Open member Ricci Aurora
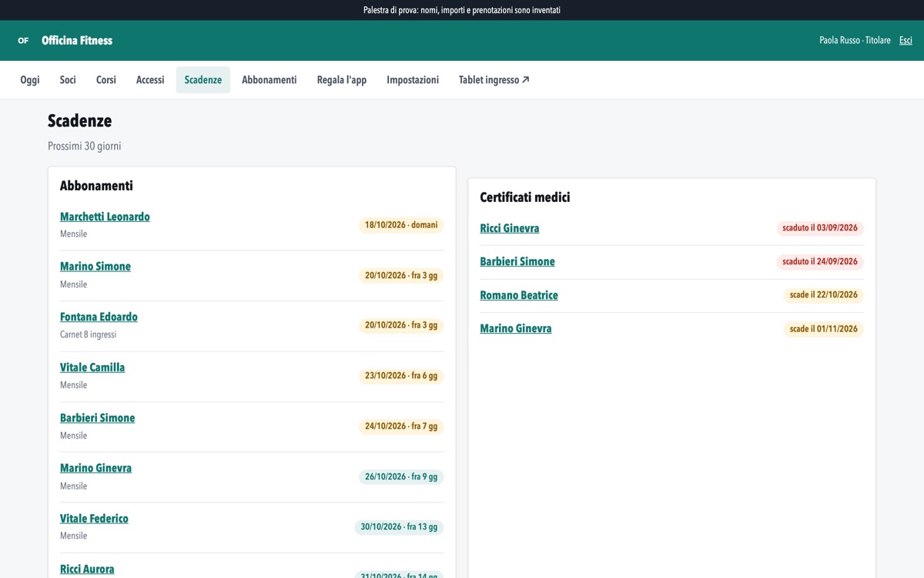The width and height of the screenshot is (924, 578). [x=87, y=569]
